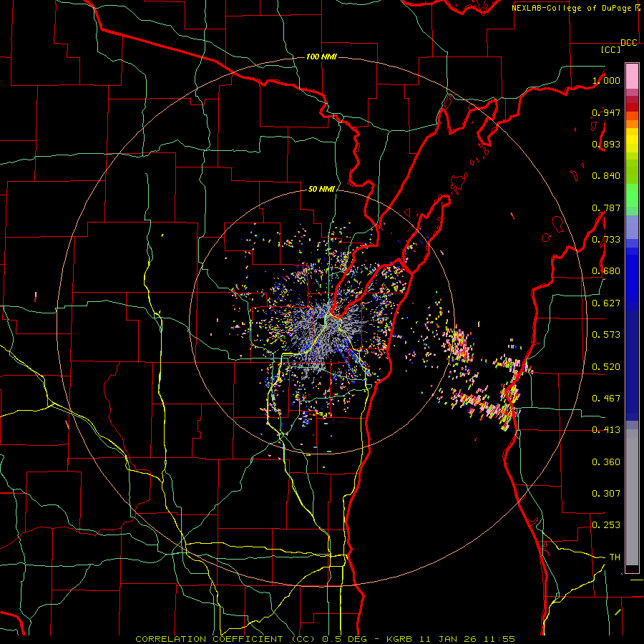This screenshot has width=644, height=644.
Task: Select the 1.000 value on the color scale
Action: (x=606, y=80)
